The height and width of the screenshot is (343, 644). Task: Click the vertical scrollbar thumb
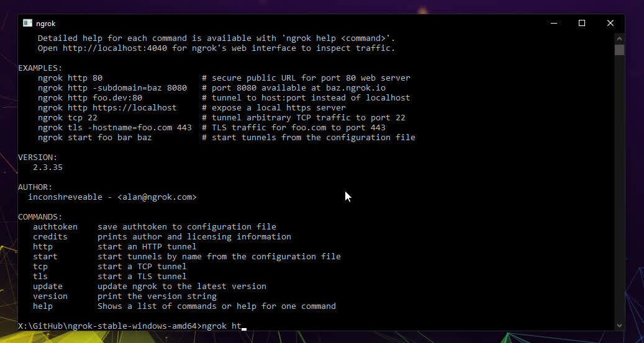coord(619,50)
